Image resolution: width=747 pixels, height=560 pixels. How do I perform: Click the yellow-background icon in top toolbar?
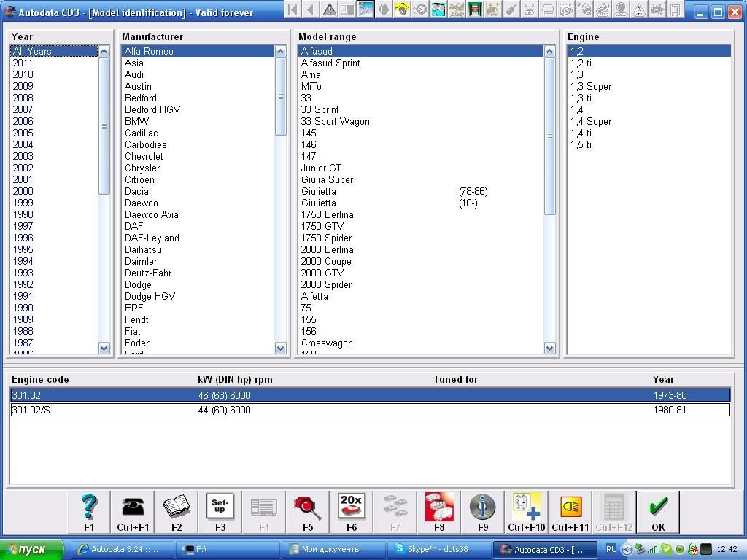click(402, 9)
